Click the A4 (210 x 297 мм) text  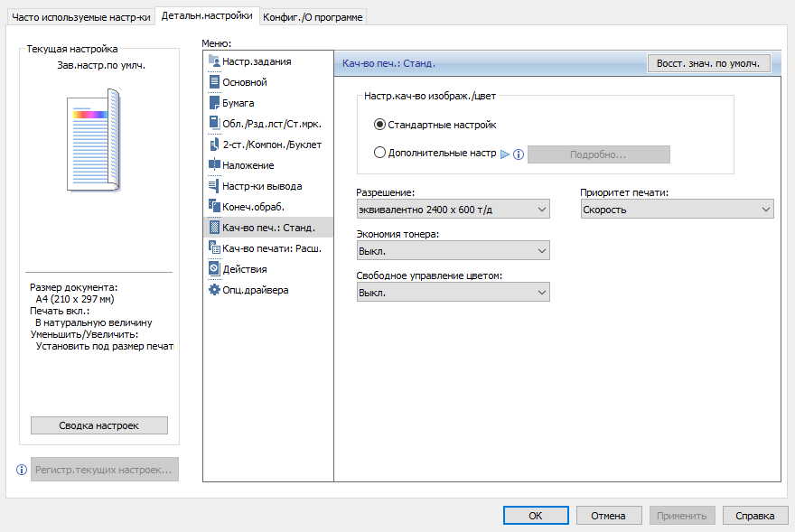75,299
